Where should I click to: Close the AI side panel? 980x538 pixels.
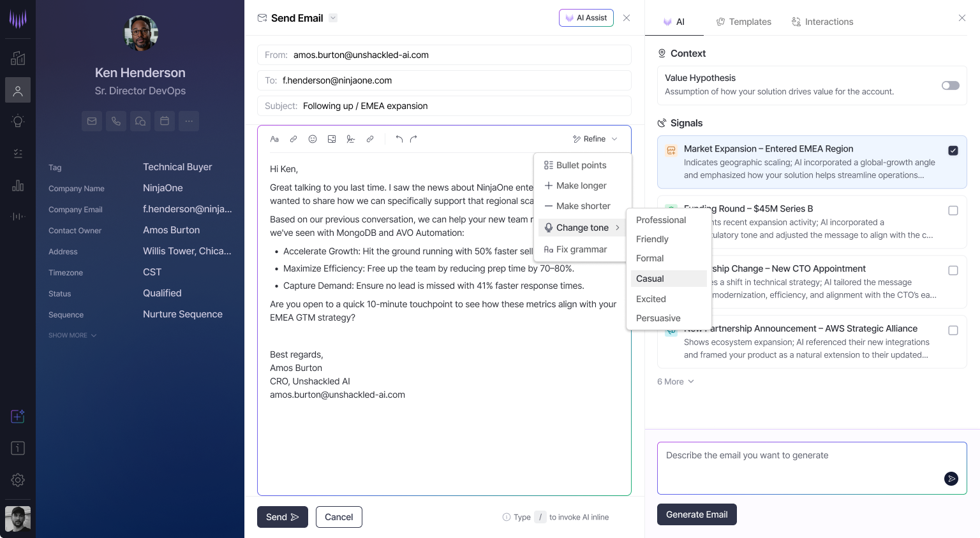point(962,18)
